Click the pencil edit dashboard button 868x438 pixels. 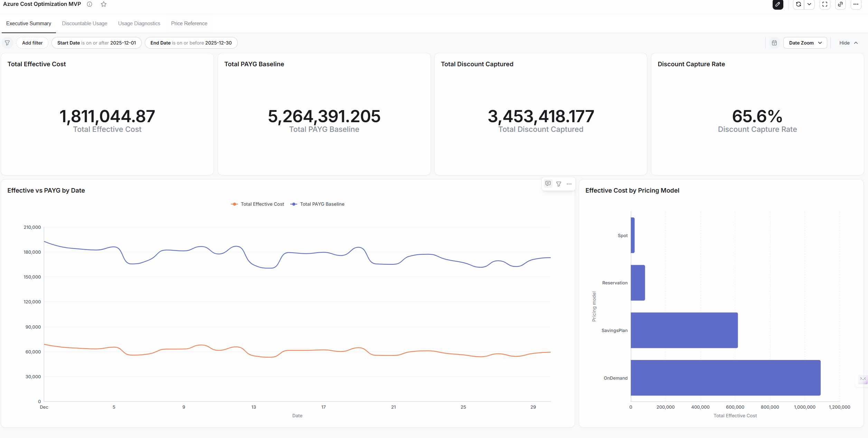(778, 4)
